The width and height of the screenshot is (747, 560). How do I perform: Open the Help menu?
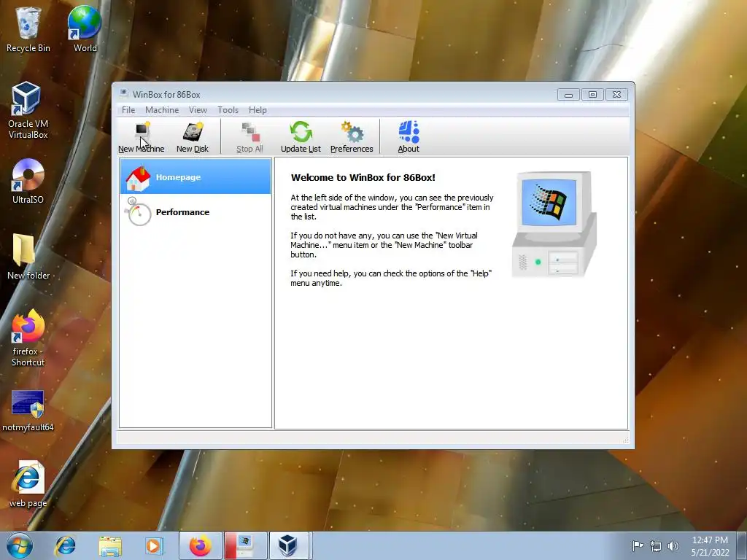[258, 110]
